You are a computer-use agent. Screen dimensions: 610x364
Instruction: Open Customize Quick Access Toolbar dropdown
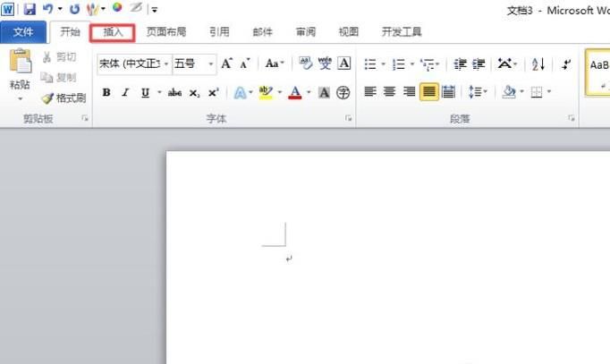coord(155,10)
